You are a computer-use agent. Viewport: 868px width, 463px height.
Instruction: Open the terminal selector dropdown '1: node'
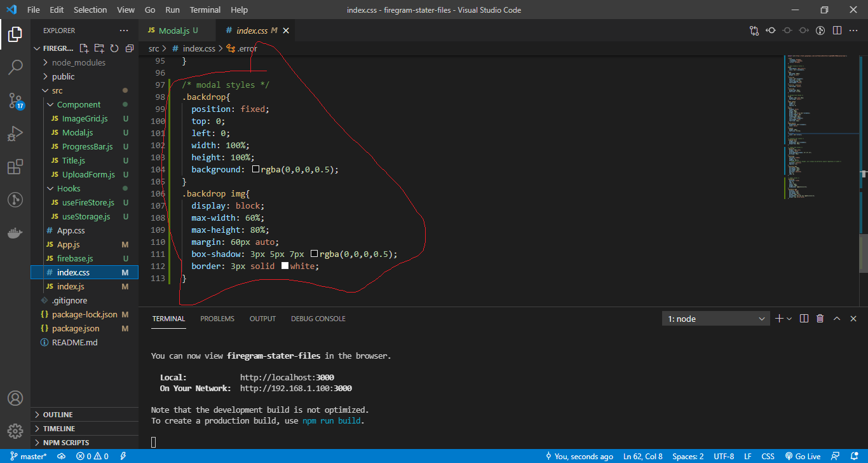[x=716, y=319]
